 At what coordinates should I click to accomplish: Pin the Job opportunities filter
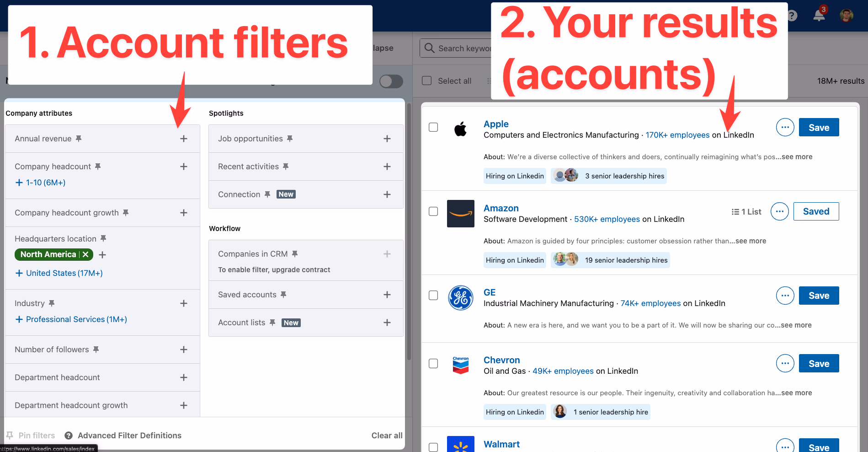click(290, 138)
